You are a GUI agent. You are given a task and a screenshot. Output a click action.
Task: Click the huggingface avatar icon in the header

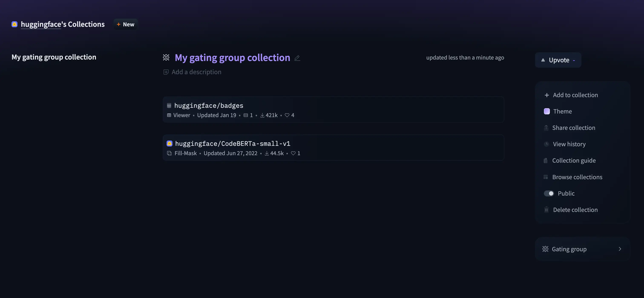point(14,24)
